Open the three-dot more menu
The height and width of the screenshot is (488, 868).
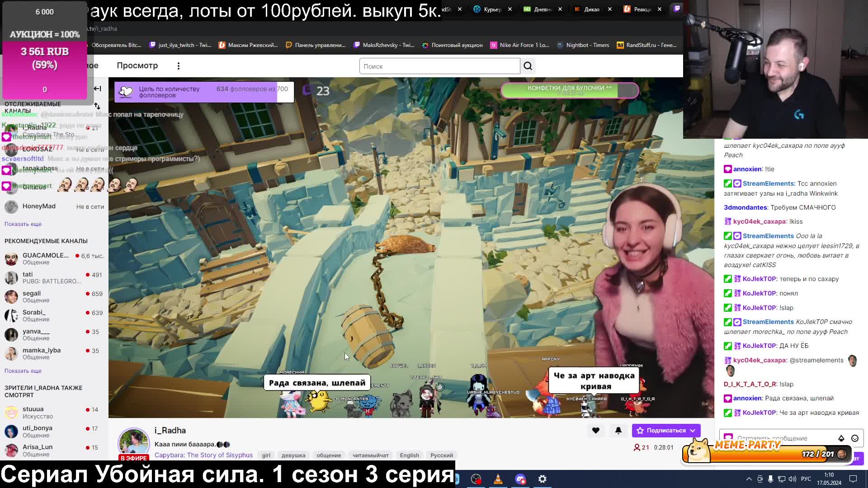[179, 66]
